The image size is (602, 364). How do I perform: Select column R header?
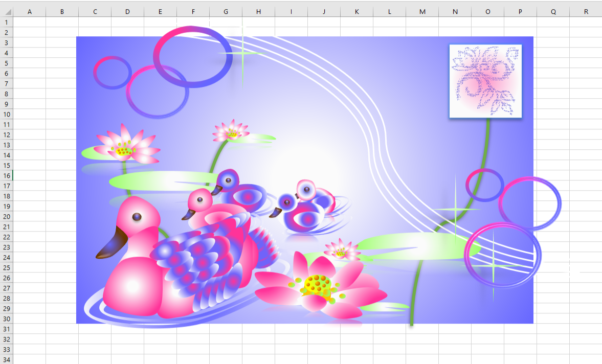pyautogui.click(x=586, y=12)
